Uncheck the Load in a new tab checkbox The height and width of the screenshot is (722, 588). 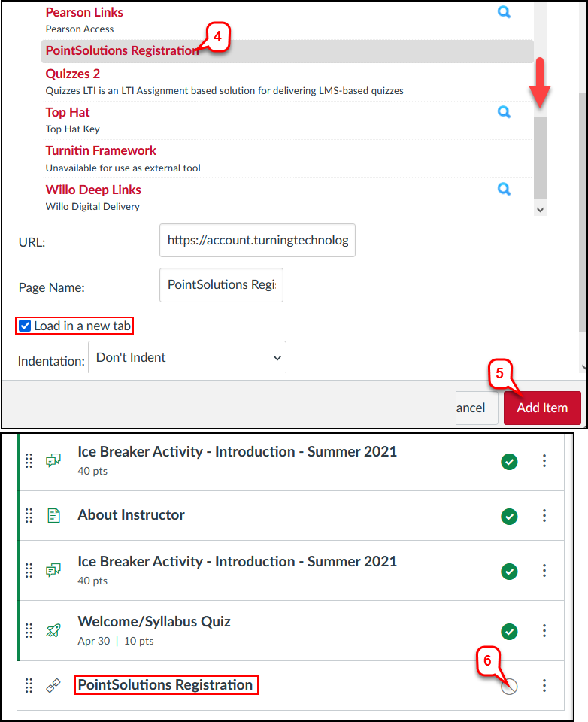tap(25, 326)
